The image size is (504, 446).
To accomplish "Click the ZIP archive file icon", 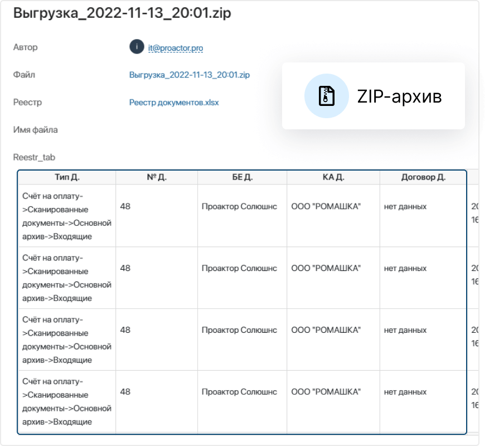I will 327,96.
